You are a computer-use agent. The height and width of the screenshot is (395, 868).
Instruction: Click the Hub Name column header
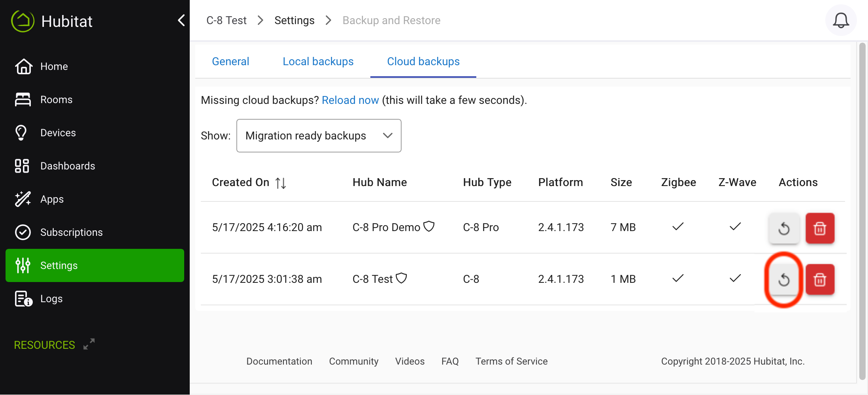point(379,182)
